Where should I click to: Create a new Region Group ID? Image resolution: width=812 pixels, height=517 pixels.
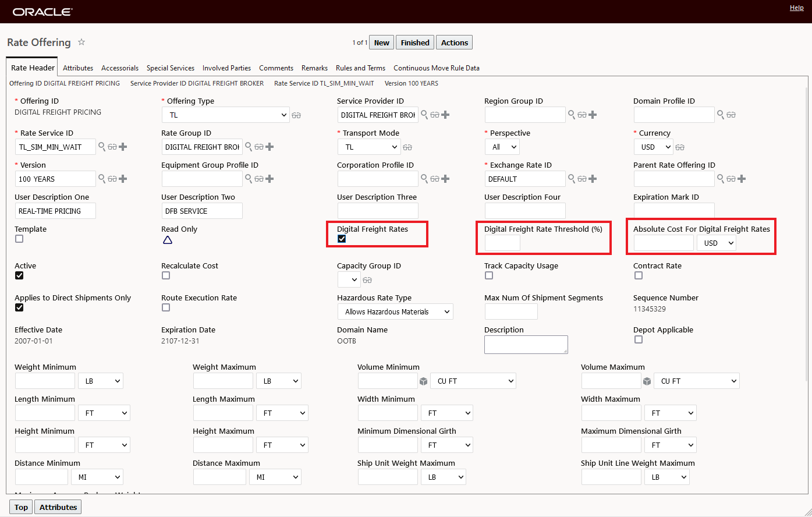pos(593,115)
